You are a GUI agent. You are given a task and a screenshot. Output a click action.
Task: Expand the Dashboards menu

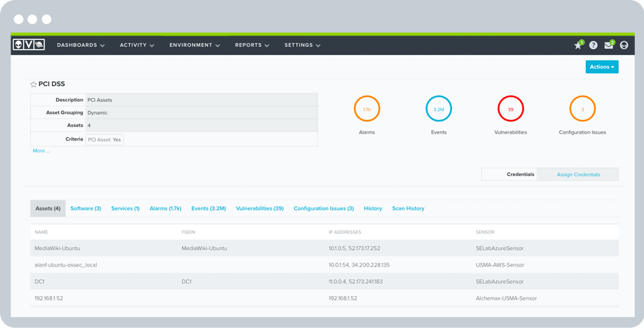pyautogui.click(x=80, y=45)
